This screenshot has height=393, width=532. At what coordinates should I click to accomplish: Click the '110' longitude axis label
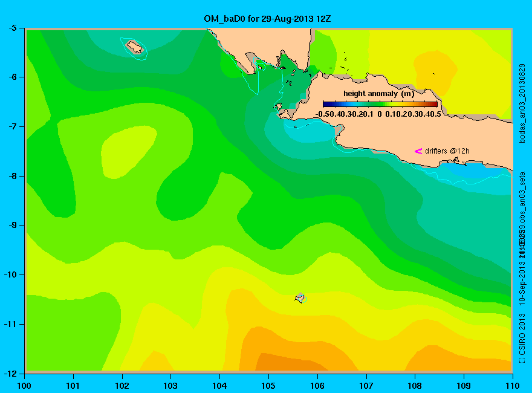(513, 386)
